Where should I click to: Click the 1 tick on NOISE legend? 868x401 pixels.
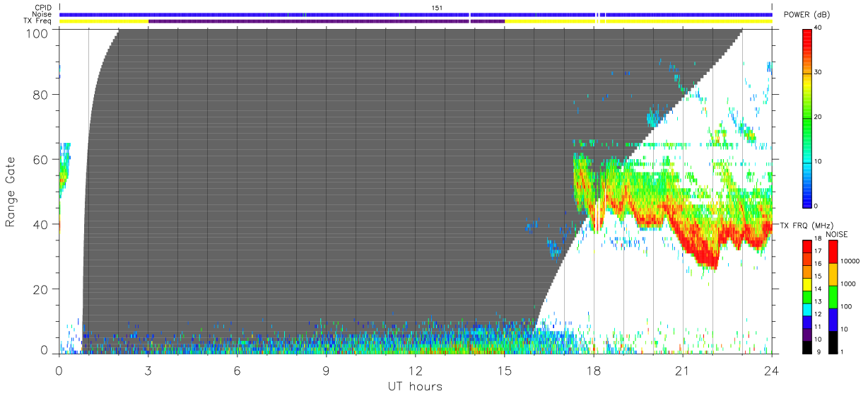point(843,351)
